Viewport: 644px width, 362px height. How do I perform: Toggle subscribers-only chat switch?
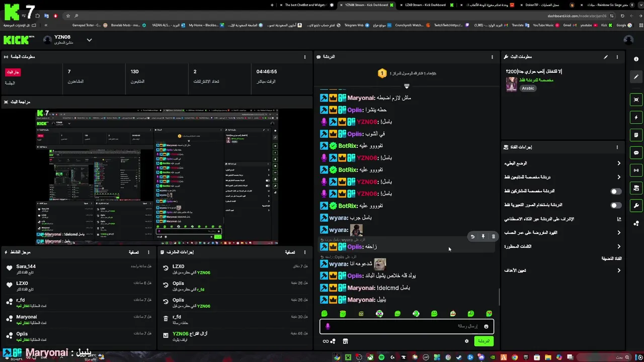pyautogui.click(x=616, y=191)
